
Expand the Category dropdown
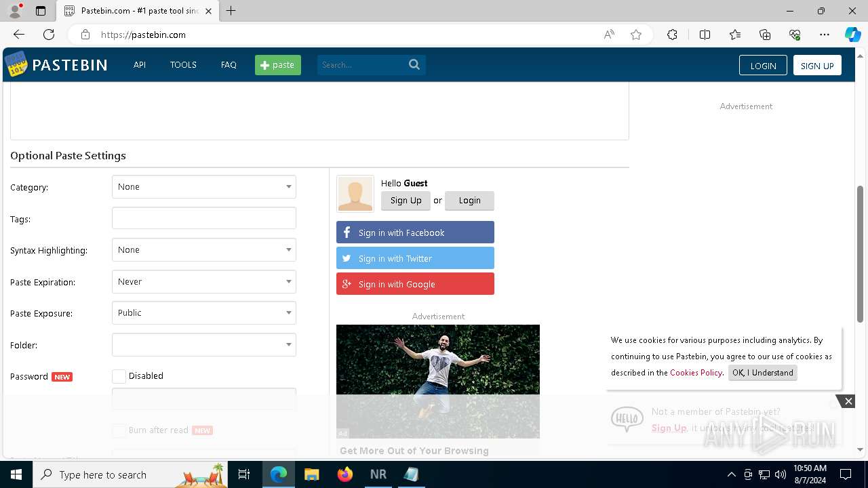tap(204, 187)
